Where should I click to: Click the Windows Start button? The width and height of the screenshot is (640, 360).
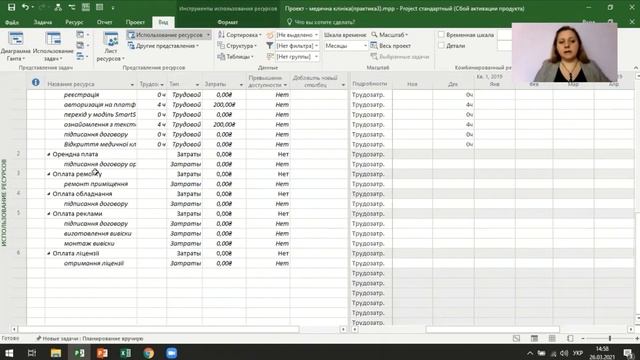coord(9,353)
